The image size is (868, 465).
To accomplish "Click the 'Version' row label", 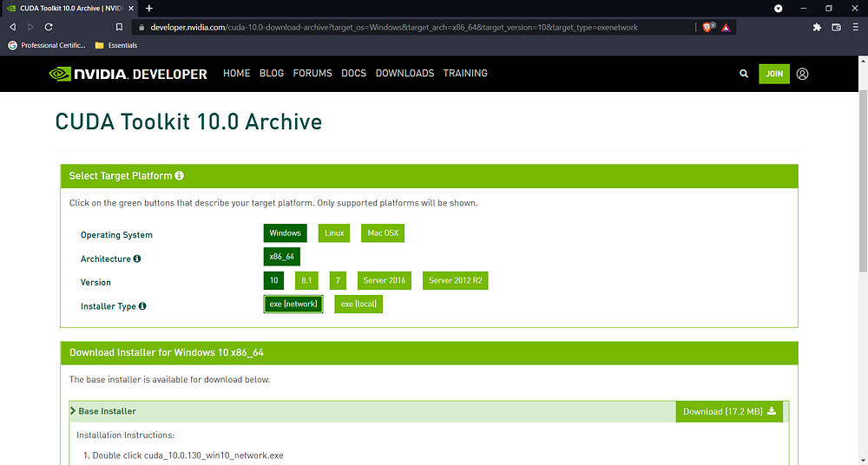I will click(95, 282).
